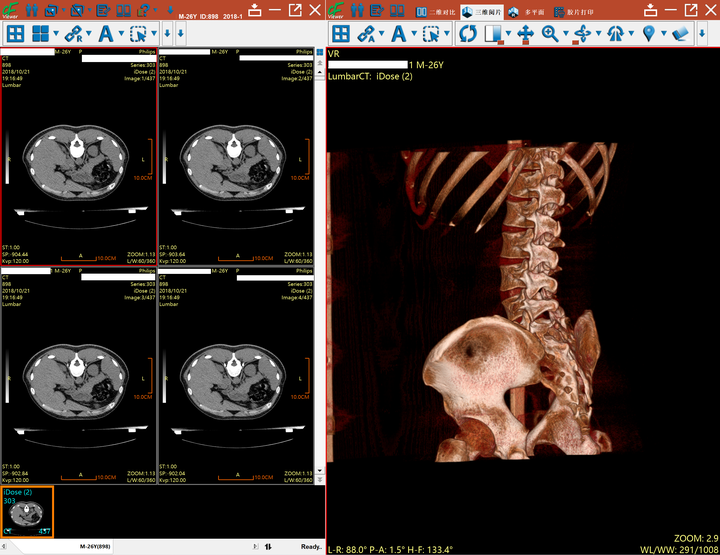720x555 pixels.
Task: Open patient list in right VR viewer
Action: pyautogui.click(x=357, y=10)
